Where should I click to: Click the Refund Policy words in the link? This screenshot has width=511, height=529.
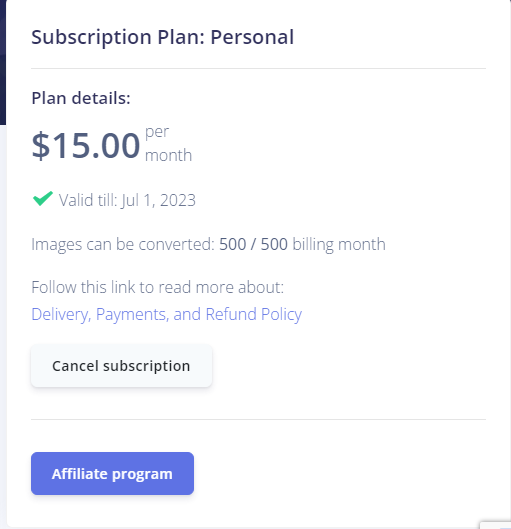[x=254, y=314]
